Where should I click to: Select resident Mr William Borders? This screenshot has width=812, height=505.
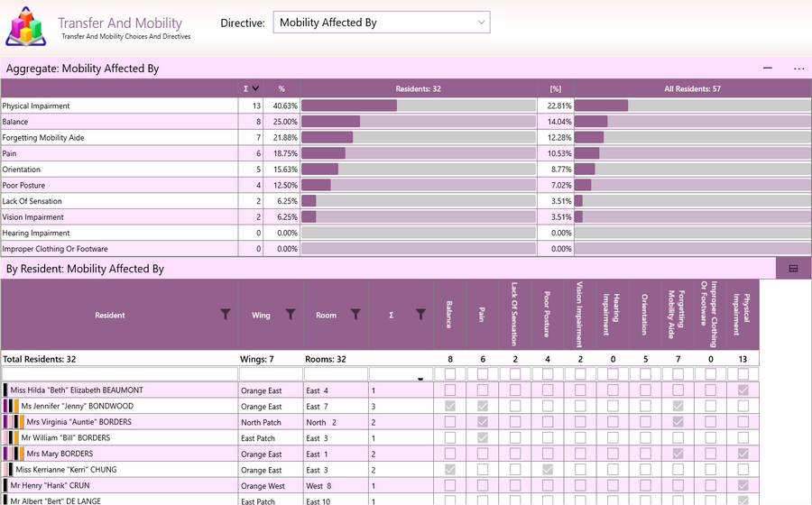click(66, 437)
